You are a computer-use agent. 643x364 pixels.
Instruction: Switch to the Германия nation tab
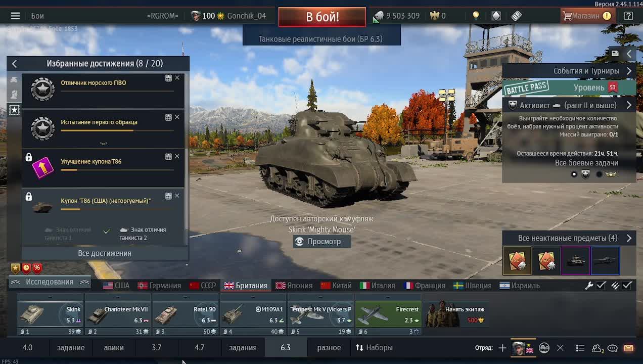(x=159, y=286)
